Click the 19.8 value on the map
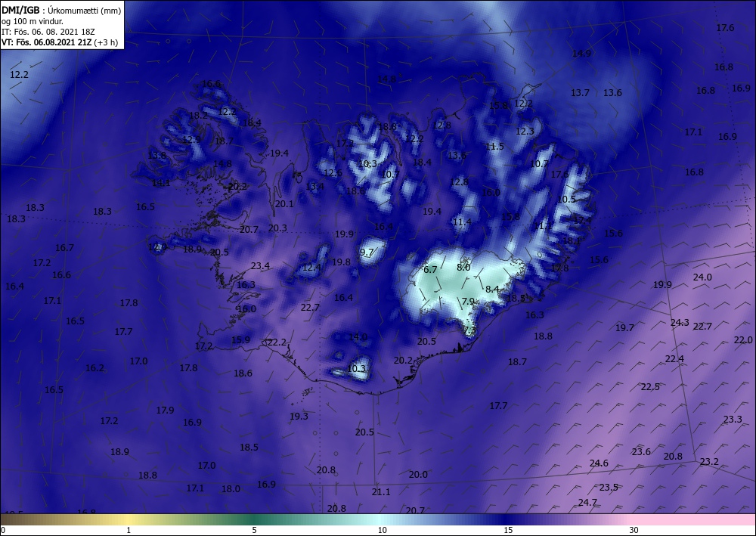The image size is (756, 536). pos(341,262)
